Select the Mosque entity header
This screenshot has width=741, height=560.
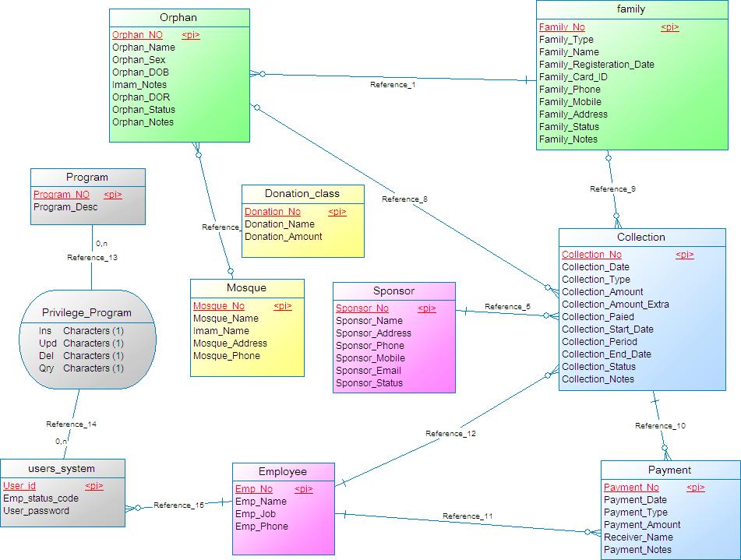click(246, 287)
